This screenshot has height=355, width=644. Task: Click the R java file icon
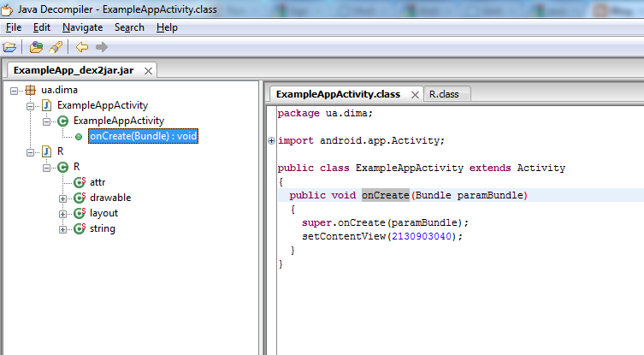(x=47, y=151)
